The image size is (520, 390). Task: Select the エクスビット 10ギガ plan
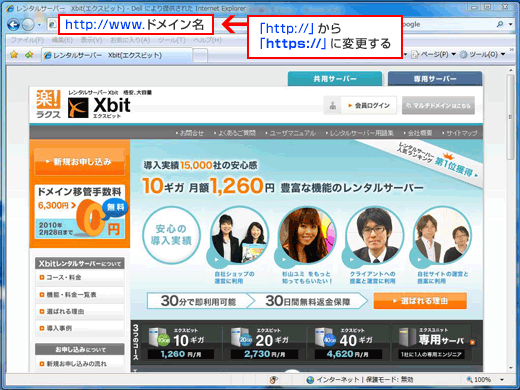181,343
